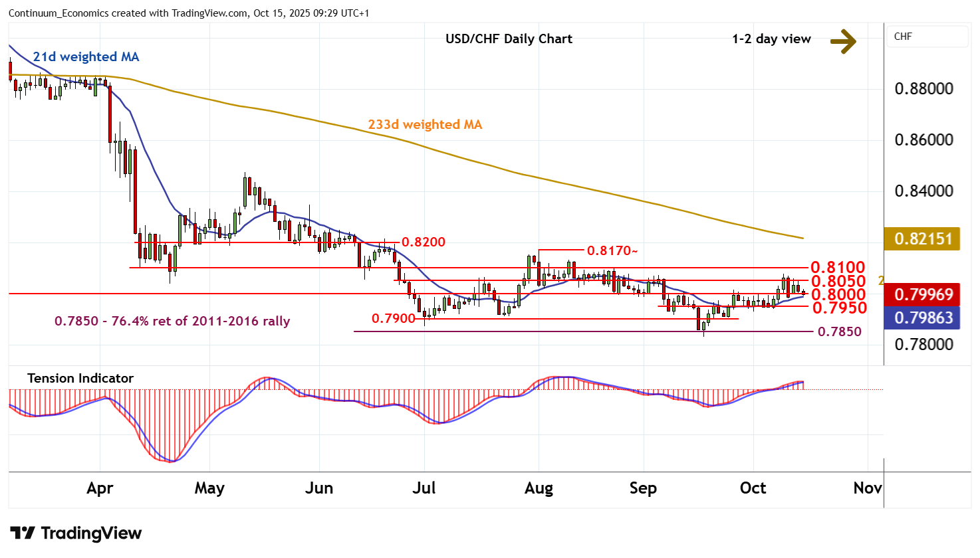This screenshot has width=980, height=558.
Task: Click the arrow beside 1-2 day view
Action: [843, 41]
